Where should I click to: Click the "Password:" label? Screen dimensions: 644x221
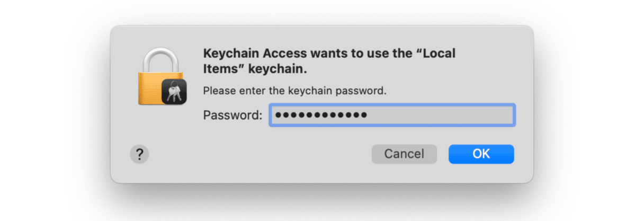pos(233,115)
